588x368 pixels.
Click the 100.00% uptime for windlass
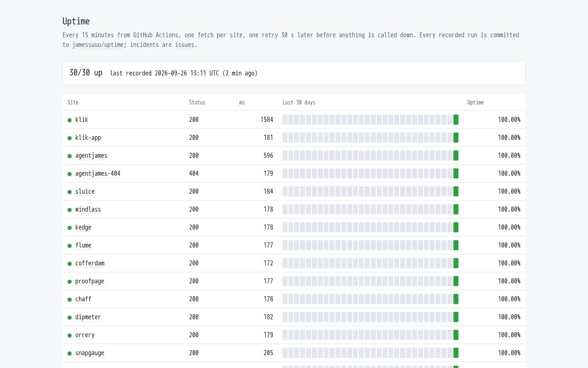(509, 209)
